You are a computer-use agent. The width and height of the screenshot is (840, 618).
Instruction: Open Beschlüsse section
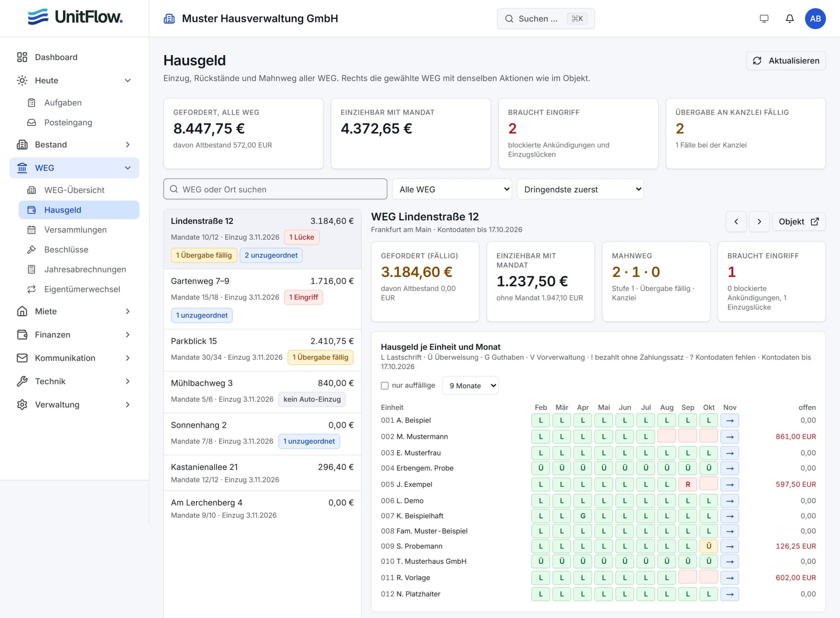point(79,250)
